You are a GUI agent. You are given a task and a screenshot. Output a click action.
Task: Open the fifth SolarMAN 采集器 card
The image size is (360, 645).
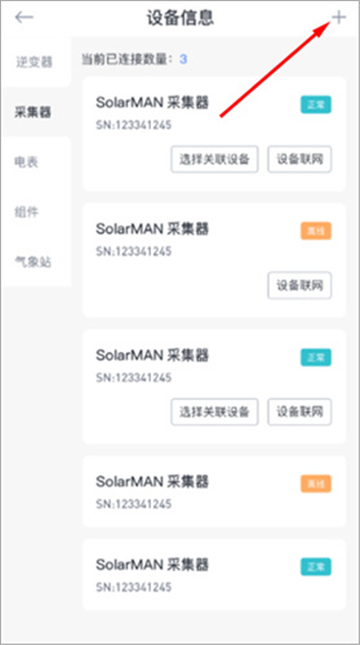[214, 575]
